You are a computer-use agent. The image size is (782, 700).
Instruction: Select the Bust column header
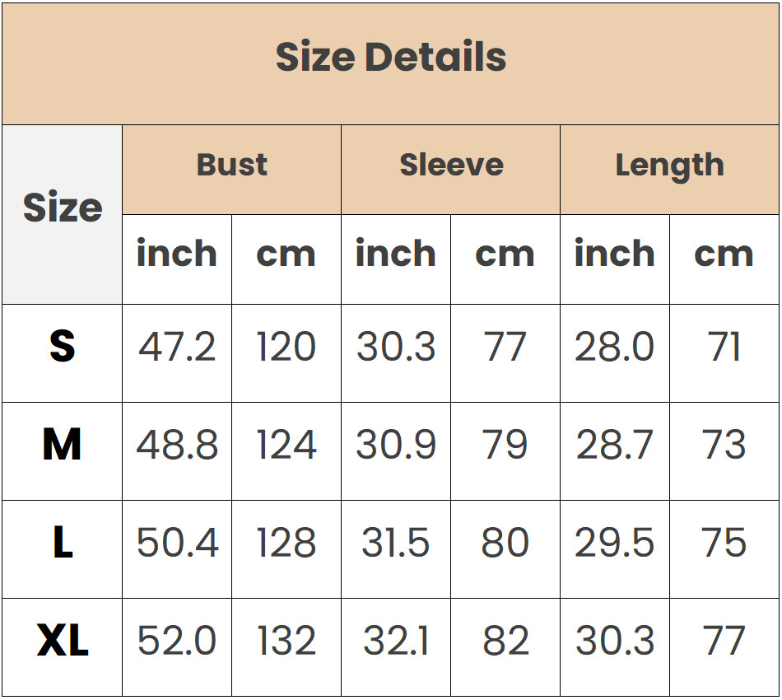coord(231,166)
